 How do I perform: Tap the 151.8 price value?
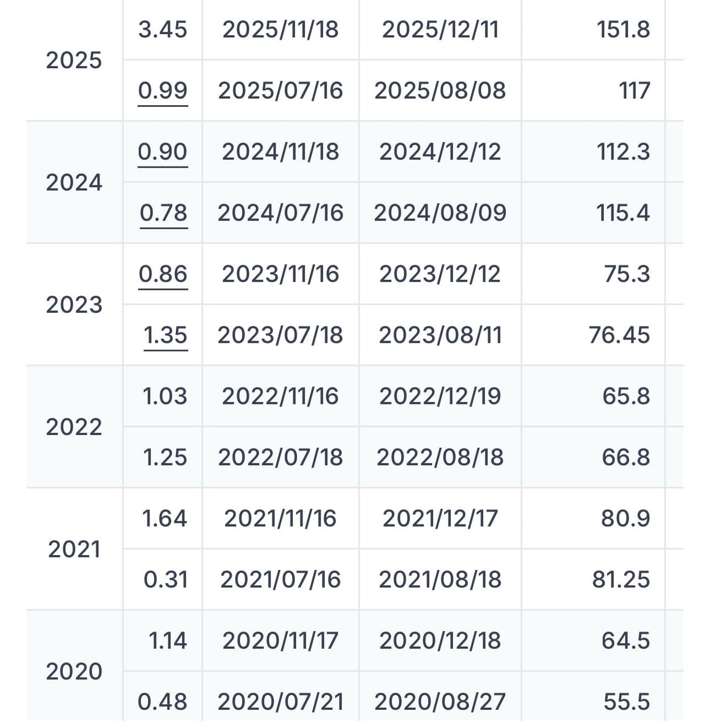[623, 30]
